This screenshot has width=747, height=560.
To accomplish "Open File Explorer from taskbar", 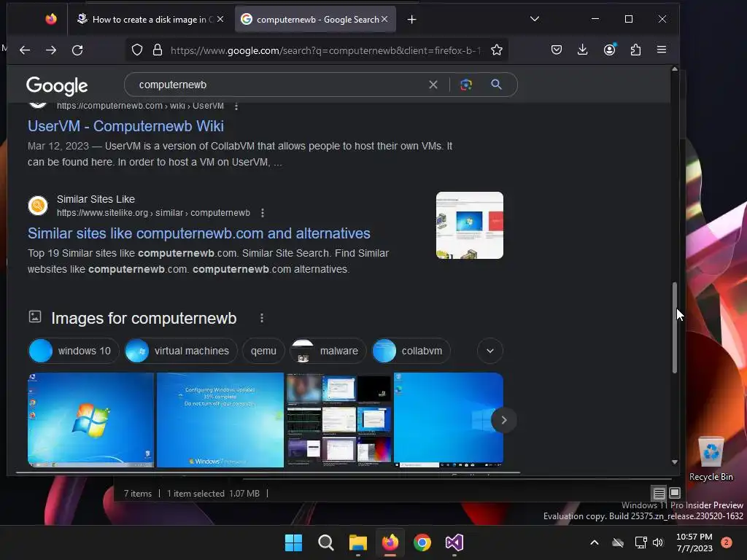I will [x=357, y=542].
